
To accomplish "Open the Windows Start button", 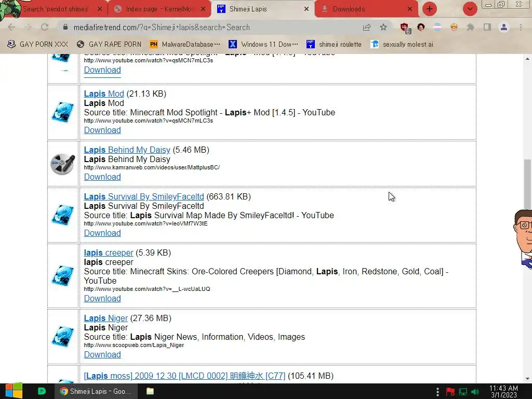I will tap(14, 391).
